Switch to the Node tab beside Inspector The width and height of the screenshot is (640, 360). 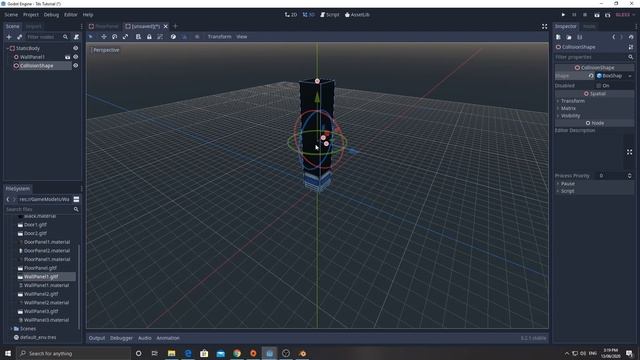pos(589,26)
